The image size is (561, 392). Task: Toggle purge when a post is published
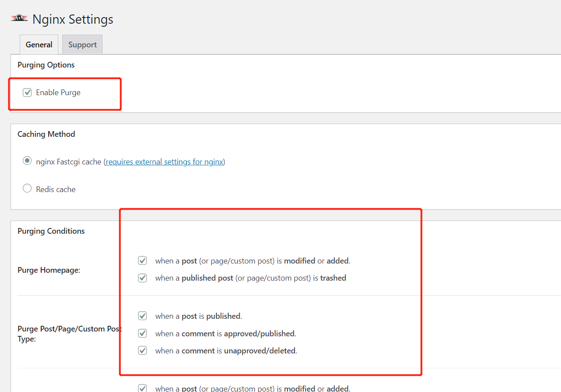pyautogui.click(x=142, y=316)
